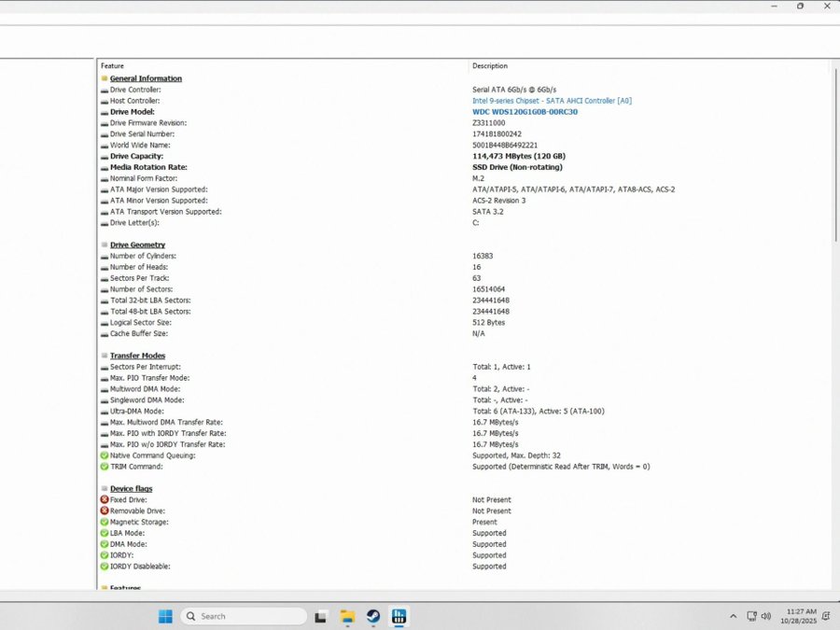This screenshot has height=630, width=840.
Task: Click the volume icon in system tray
Action: coord(765,616)
